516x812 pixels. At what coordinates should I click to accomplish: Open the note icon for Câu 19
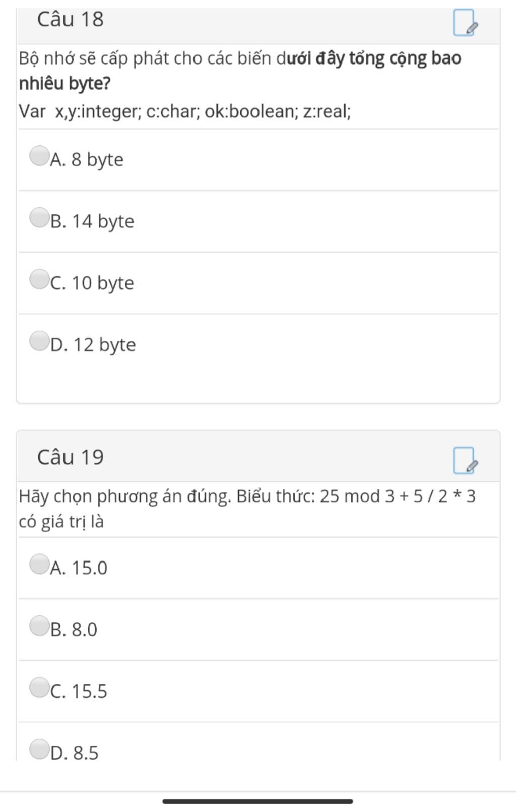[465, 461]
